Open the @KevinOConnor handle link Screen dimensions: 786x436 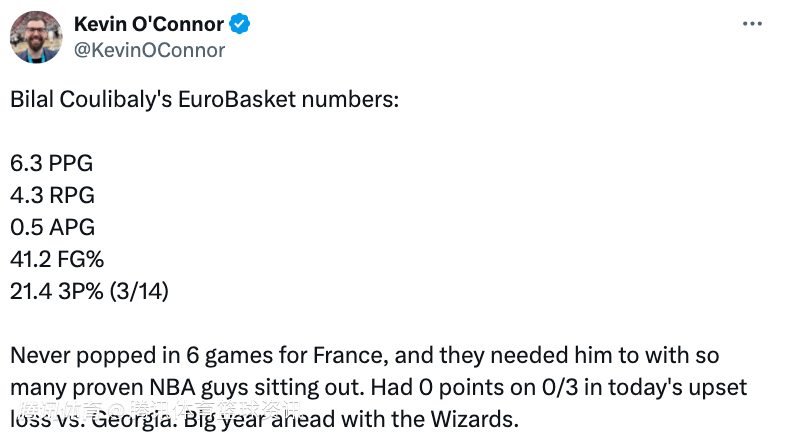149,50
